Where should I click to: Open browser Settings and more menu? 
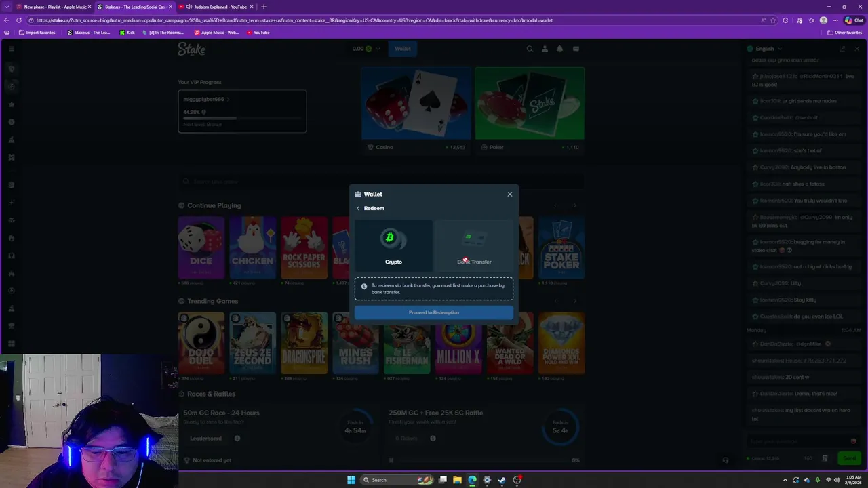pos(835,20)
